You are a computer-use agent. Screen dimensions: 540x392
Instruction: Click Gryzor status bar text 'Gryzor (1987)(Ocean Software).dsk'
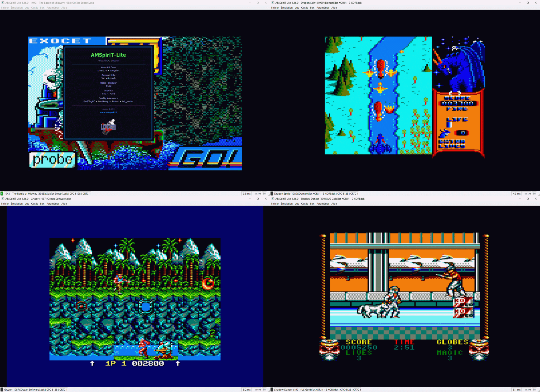(x=24, y=390)
